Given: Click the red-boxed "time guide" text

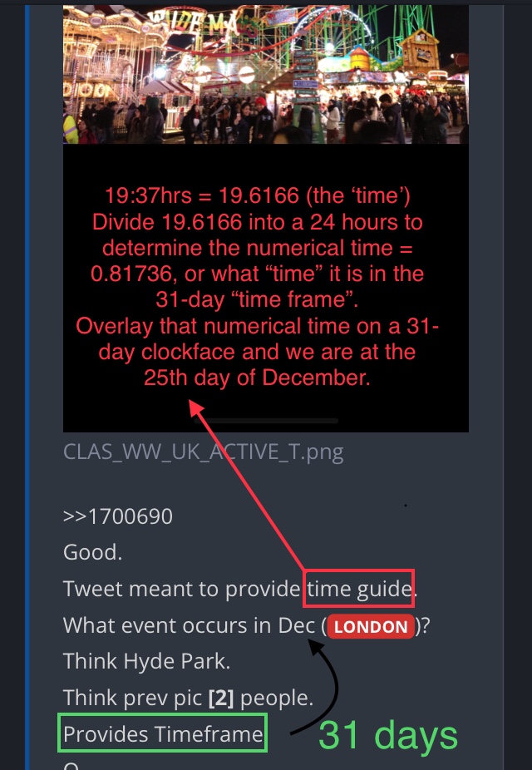Looking at the screenshot, I should [359, 588].
